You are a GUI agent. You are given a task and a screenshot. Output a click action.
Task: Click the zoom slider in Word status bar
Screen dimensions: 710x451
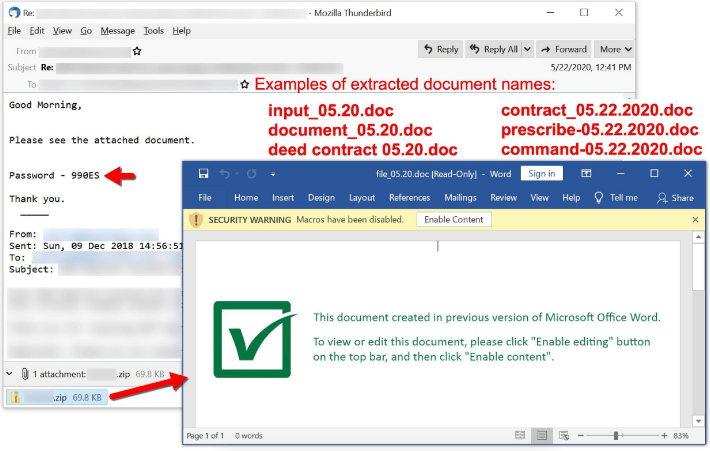pyautogui.click(x=616, y=436)
